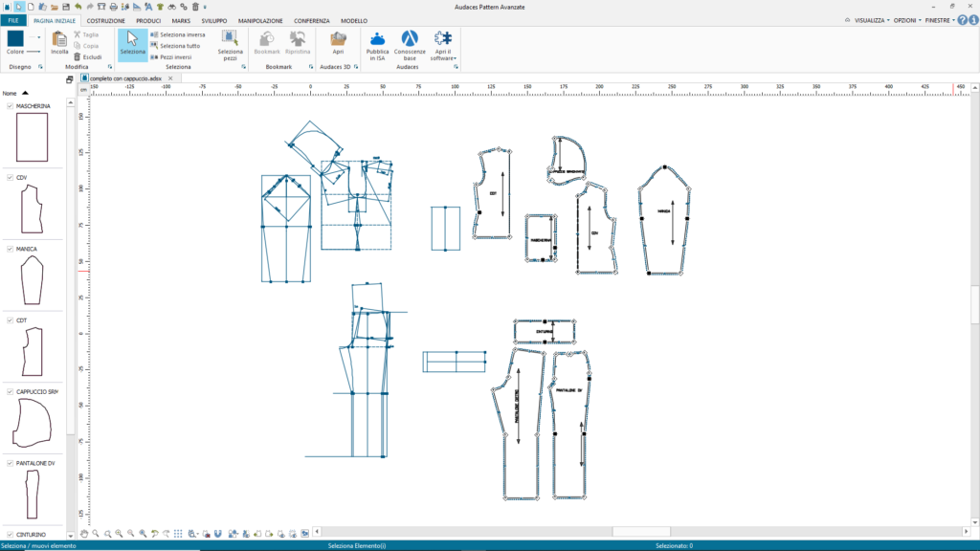Click the blue help question mark icon
The height and width of the screenshot is (551, 980).
pyautogui.click(x=962, y=20)
